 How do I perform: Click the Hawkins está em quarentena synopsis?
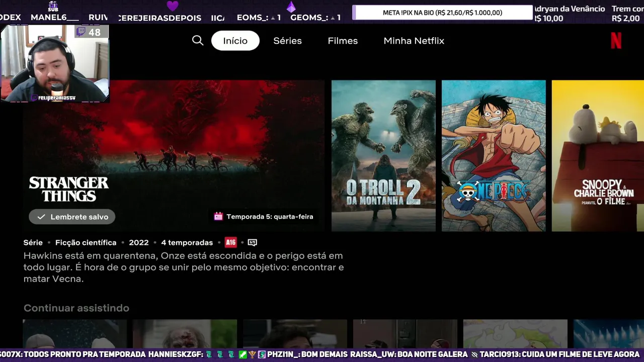click(x=184, y=267)
